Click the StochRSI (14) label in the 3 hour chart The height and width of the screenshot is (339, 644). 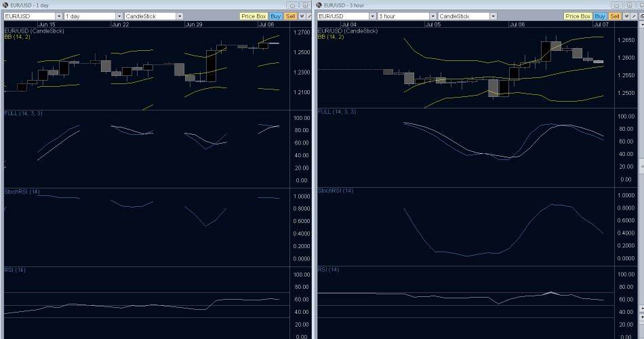click(x=336, y=191)
